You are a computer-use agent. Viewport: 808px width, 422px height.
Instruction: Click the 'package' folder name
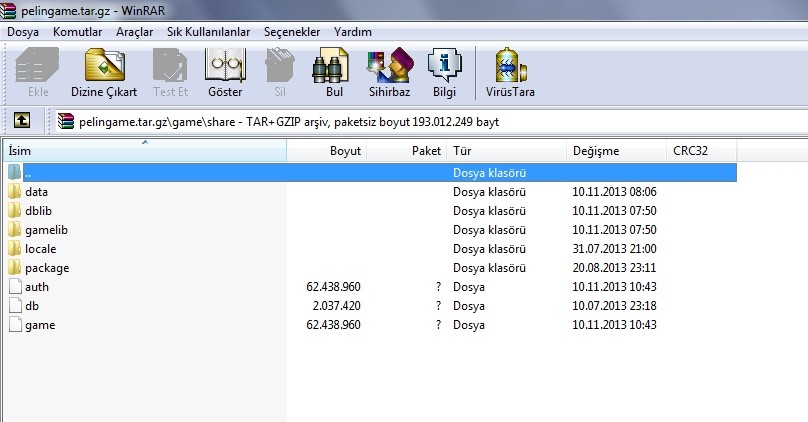pos(47,268)
